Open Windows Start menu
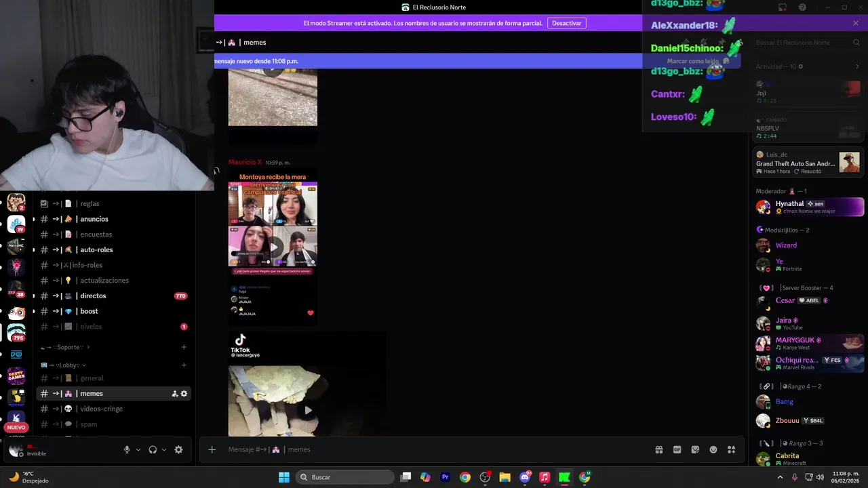The width and height of the screenshot is (868, 488). (x=284, y=477)
